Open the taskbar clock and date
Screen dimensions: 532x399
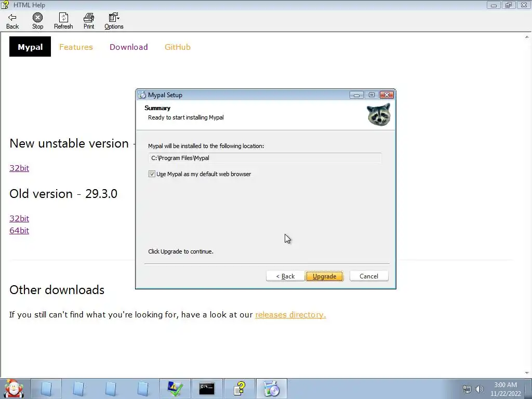(505, 389)
